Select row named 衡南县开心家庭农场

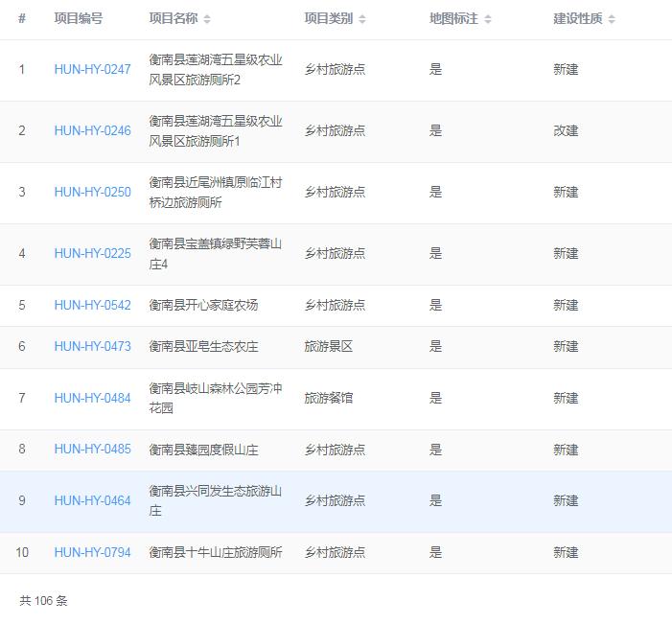point(203,306)
